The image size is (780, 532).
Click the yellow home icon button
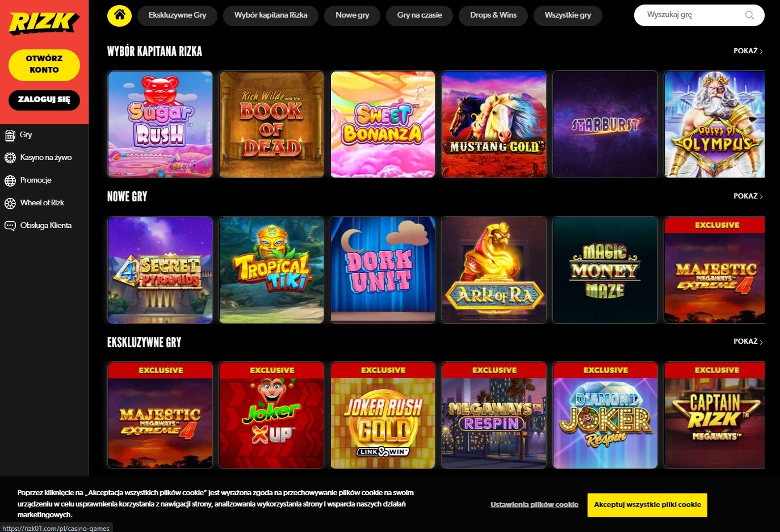click(x=119, y=15)
